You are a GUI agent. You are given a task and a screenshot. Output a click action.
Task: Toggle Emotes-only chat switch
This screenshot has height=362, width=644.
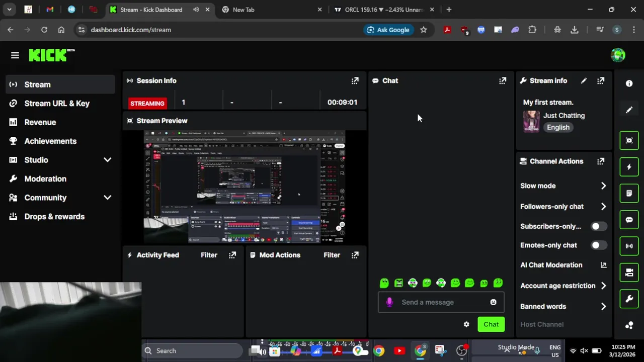pyautogui.click(x=598, y=245)
